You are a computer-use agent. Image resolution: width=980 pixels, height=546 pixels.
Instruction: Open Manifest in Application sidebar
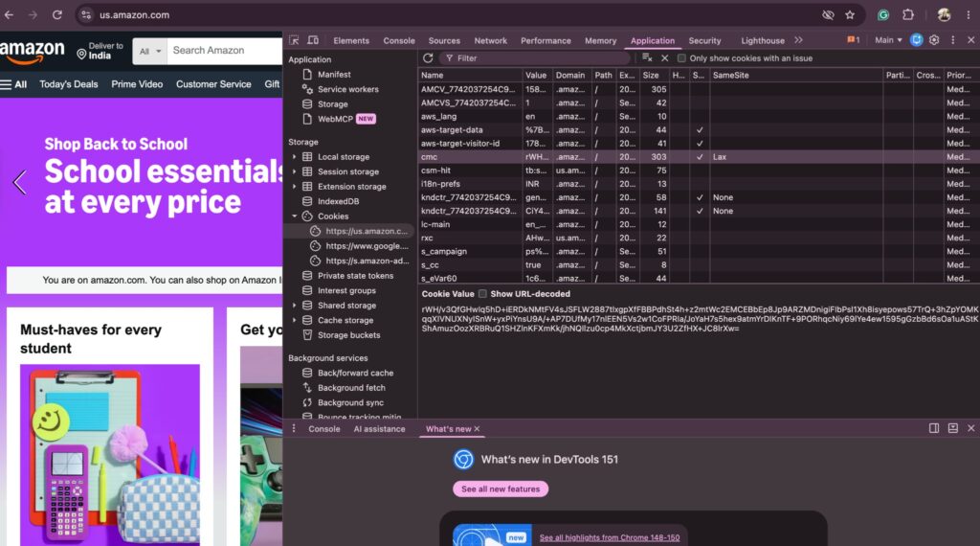click(x=334, y=75)
